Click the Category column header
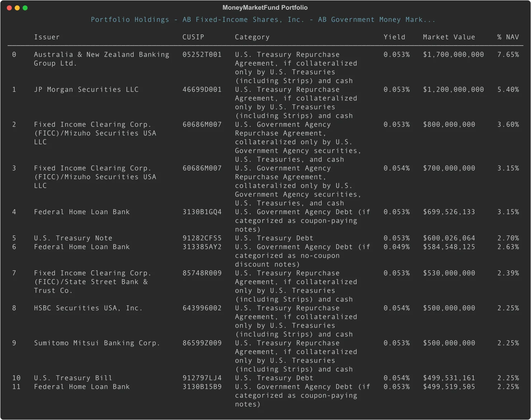 click(252, 37)
